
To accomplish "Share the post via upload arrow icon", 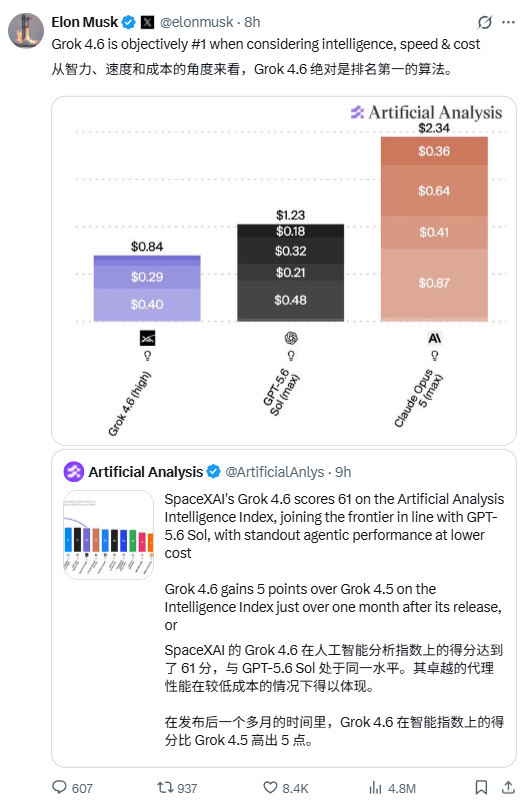I will pos(508,787).
